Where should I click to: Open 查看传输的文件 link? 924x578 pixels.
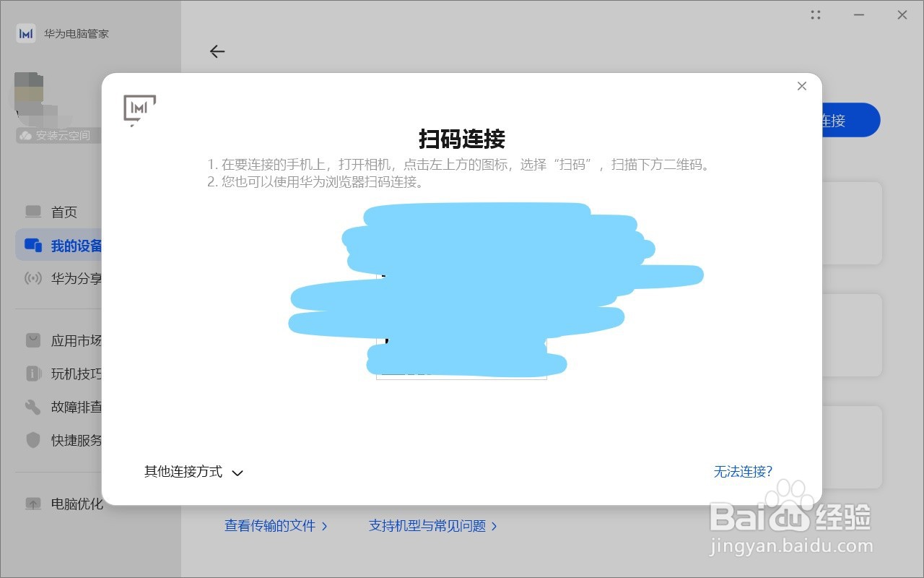[x=276, y=526]
